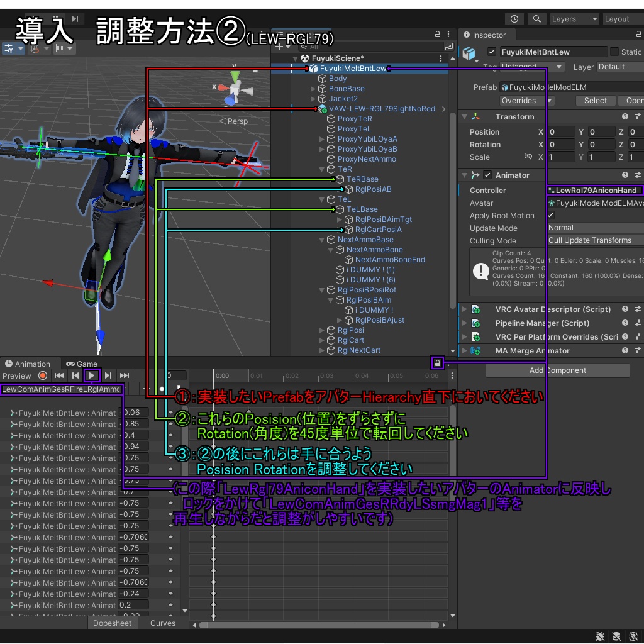Disable the Animator component enabled checkbox
This screenshot has height=644, width=644.
[488, 175]
